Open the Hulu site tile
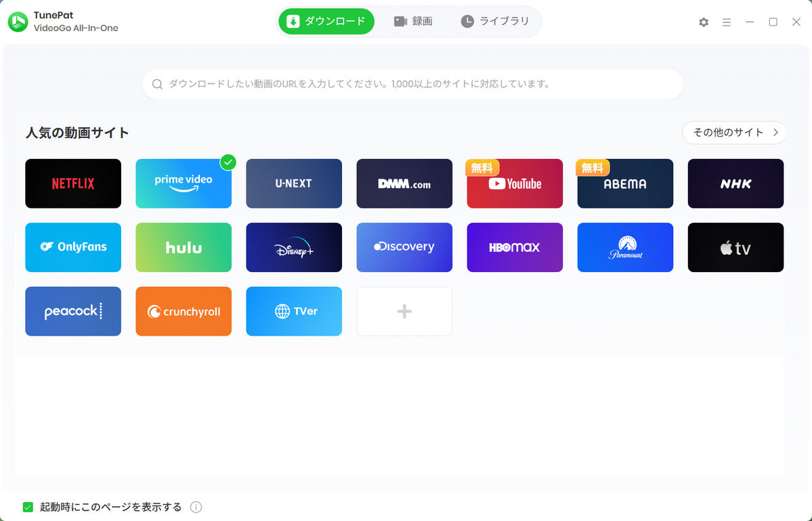The height and width of the screenshot is (521, 812). click(x=184, y=248)
